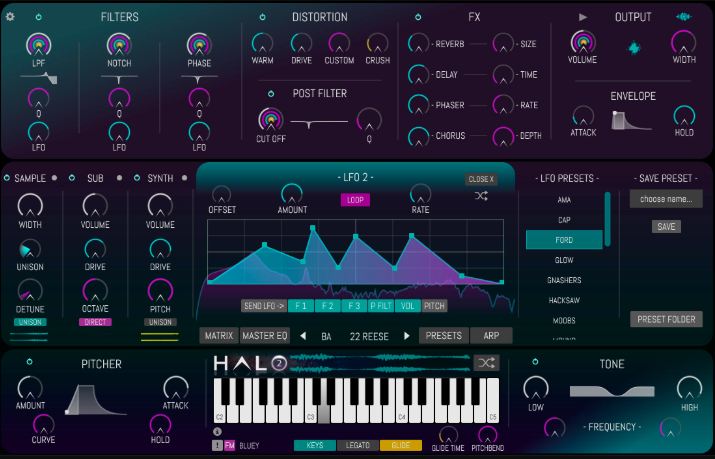Send LFO to F 3 target
This screenshot has height=459, width=715.
click(x=354, y=306)
